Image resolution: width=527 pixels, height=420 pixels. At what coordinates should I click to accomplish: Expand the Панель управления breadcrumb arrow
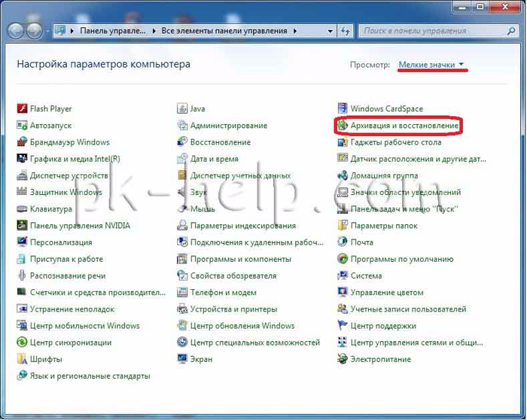(x=155, y=32)
